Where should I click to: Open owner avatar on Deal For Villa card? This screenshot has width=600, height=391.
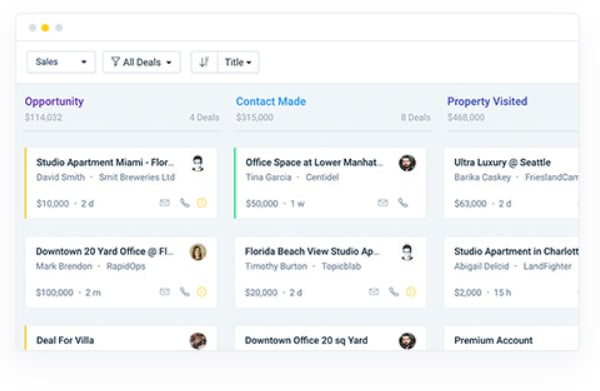pyautogui.click(x=198, y=341)
